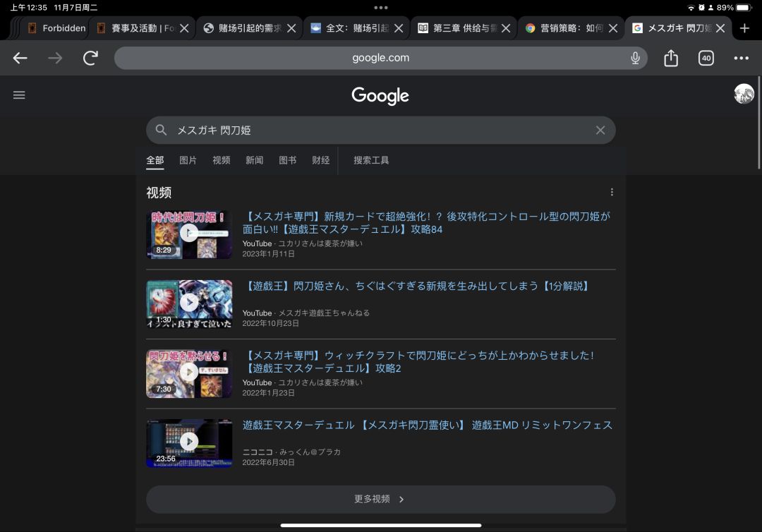762x532 pixels.
Task: Play the 23:56 ニコニコ video thumbnail
Action: 189,442
